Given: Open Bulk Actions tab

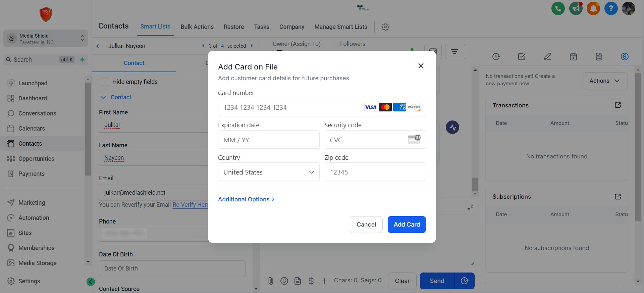Looking at the screenshot, I should (197, 27).
